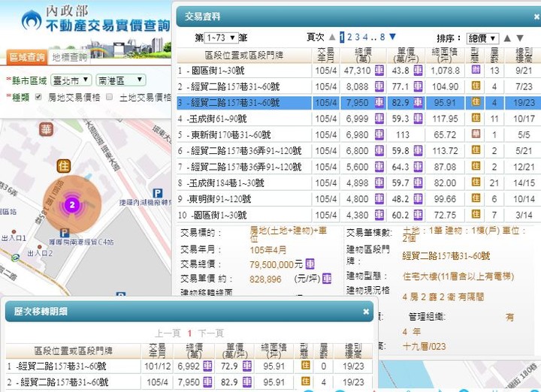
Task: Click the residential type icon in row 4 玉成街
Action: [476, 118]
